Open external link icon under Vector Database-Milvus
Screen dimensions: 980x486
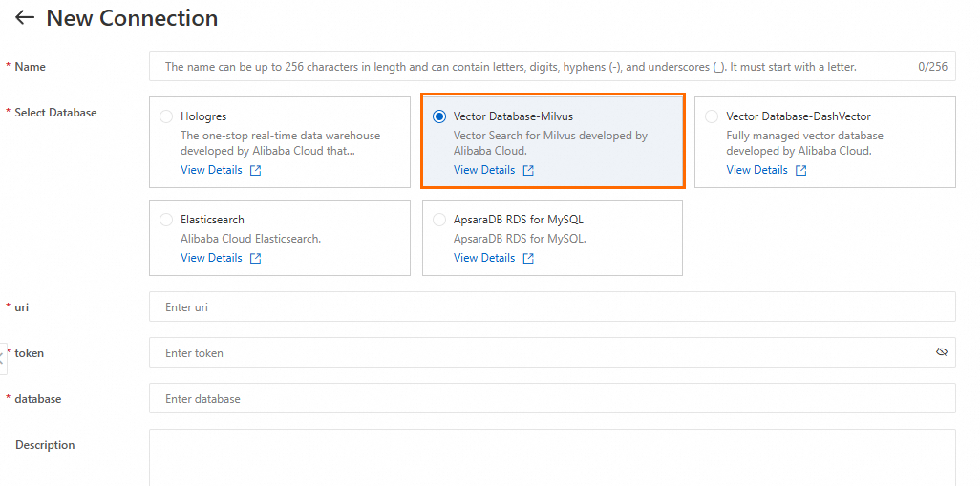(x=528, y=171)
